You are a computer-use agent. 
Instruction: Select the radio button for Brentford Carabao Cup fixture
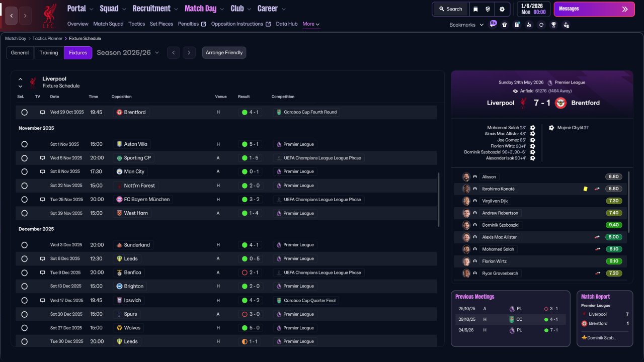[24, 112]
